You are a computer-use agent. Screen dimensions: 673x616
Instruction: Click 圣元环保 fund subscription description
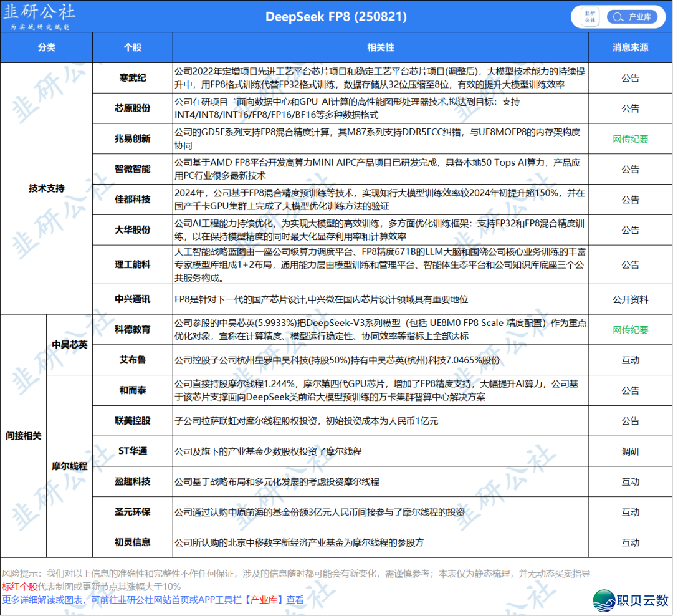pos(319,512)
